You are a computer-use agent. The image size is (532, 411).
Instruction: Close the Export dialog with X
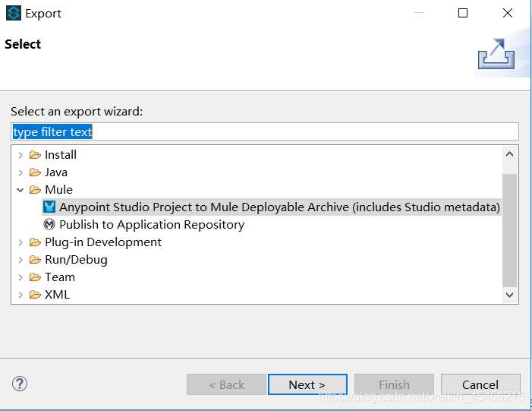(508, 13)
